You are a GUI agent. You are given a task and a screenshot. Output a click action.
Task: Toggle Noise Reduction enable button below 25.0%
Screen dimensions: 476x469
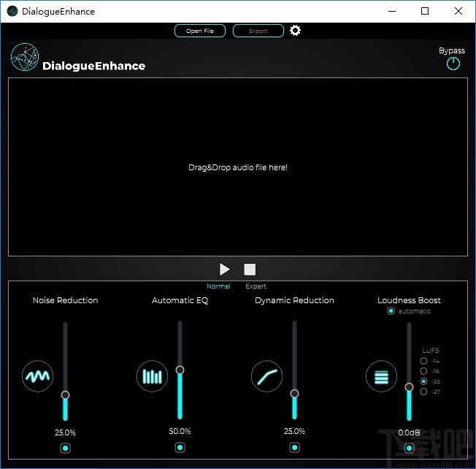tap(65, 448)
